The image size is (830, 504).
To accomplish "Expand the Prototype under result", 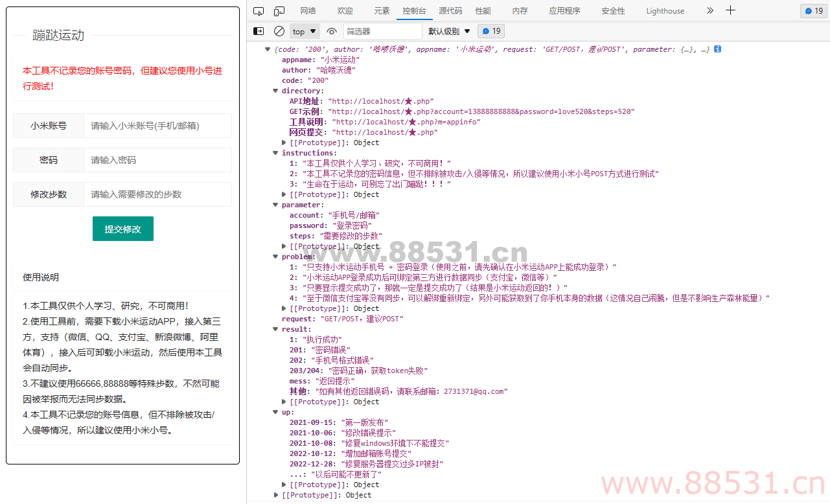I will coord(284,402).
